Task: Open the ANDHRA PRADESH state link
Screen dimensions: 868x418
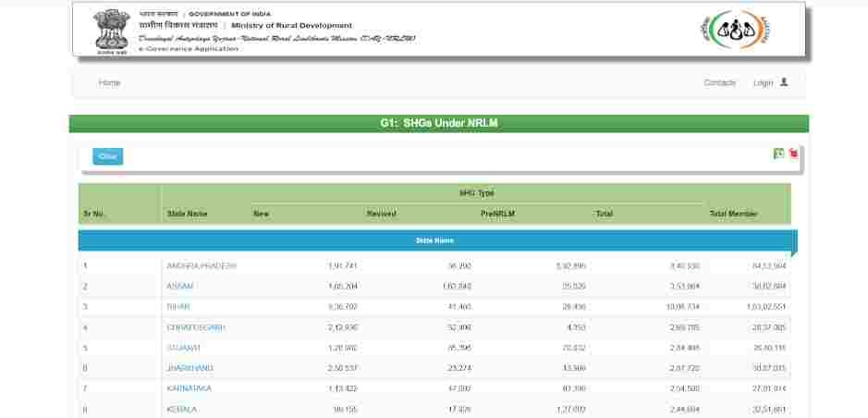Action: [x=202, y=266]
